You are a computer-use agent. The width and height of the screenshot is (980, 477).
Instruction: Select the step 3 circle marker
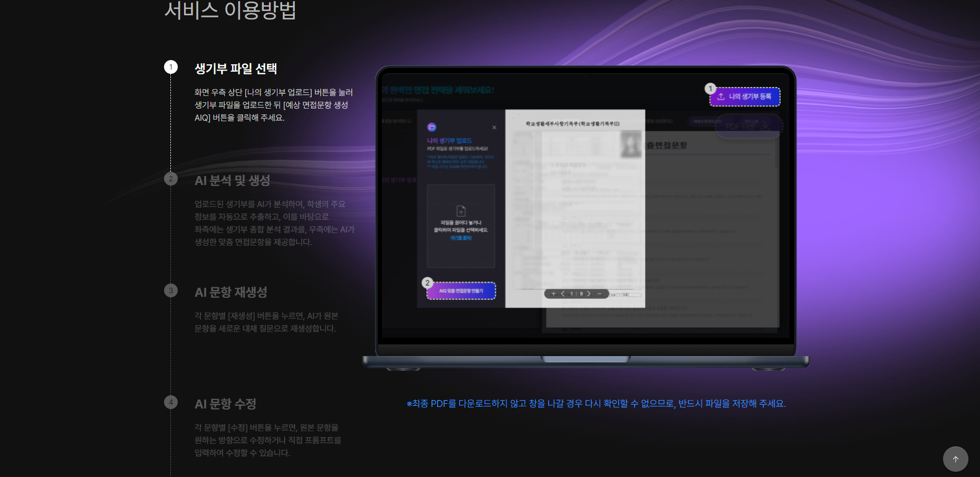171,291
